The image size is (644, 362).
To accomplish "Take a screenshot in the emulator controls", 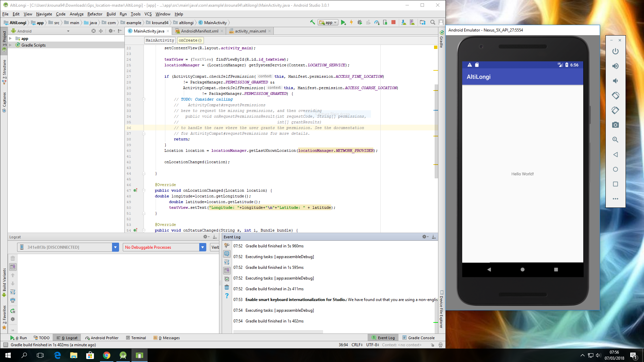I will pyautogui.click(x=615, y=125).
